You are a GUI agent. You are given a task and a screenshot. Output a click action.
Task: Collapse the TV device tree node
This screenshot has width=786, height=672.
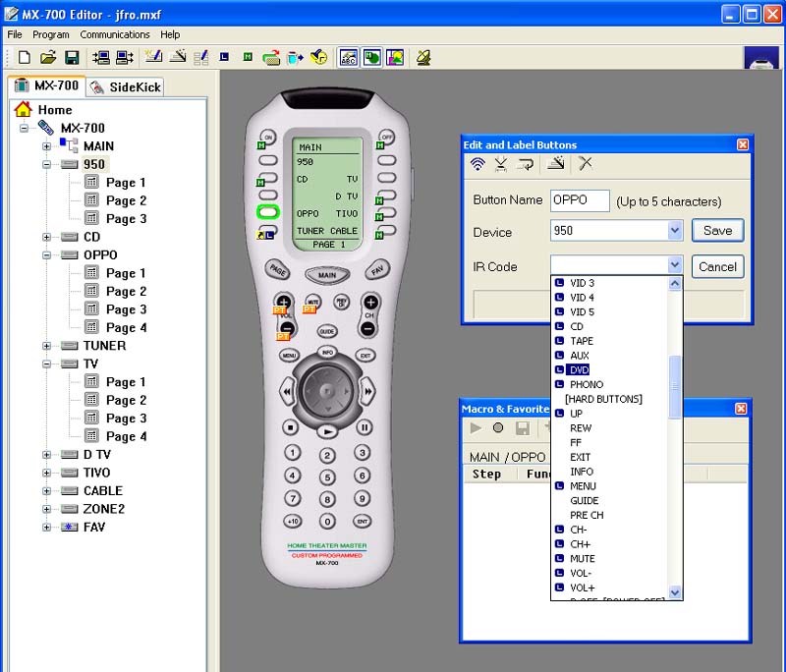(x=46, y=364)
